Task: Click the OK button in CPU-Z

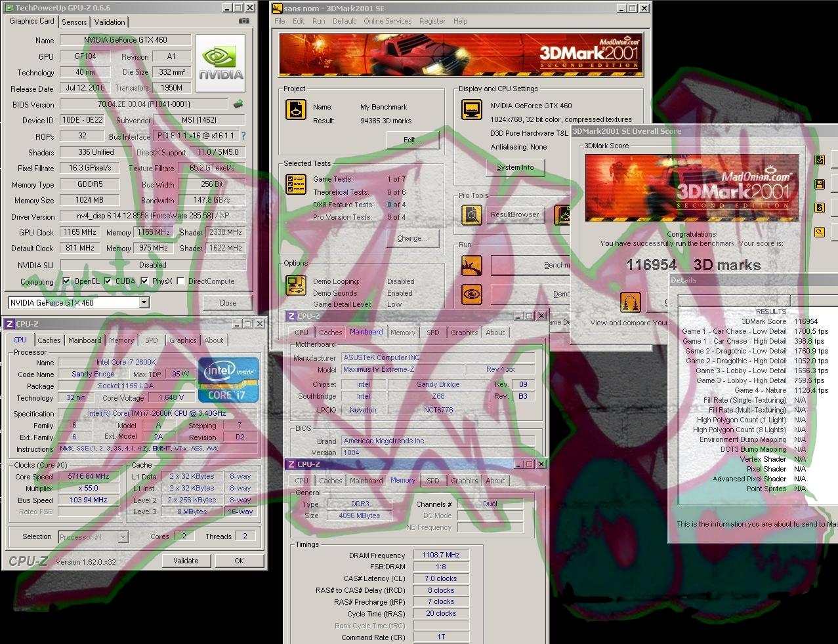Action: [x=239, y=561]
